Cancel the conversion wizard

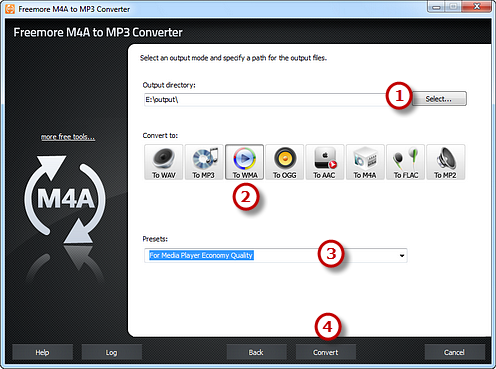coord(454,352)
